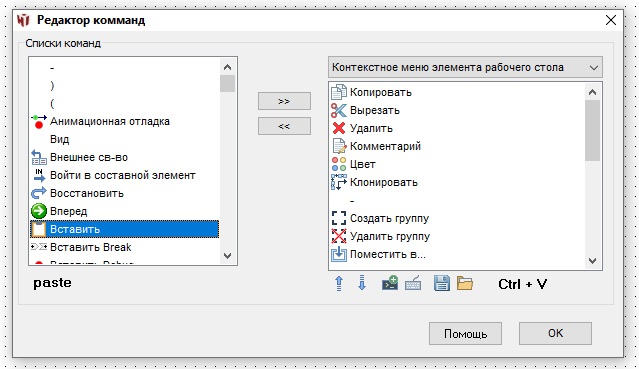Click the move down arrow icon

tap(362, 283)
